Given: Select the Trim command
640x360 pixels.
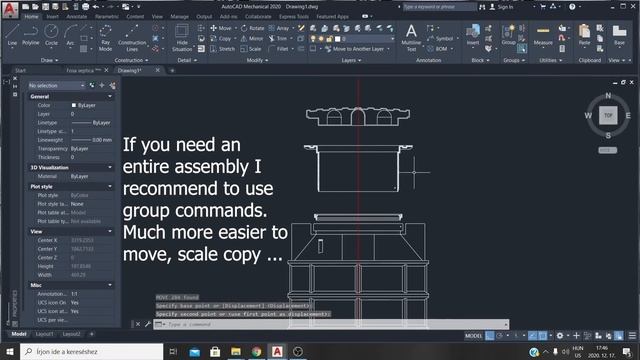Looking at the screenshot, I should coord(278,39).
